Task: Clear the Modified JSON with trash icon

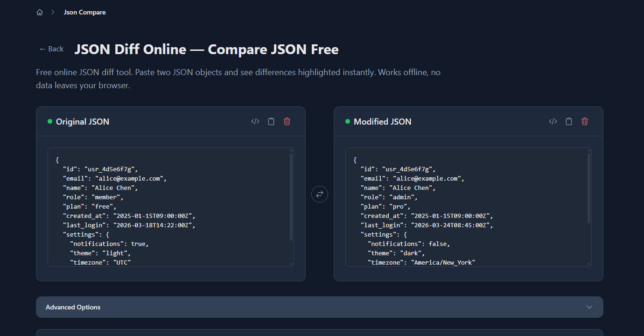Action: pyautogui.click(x=585, y=121)
